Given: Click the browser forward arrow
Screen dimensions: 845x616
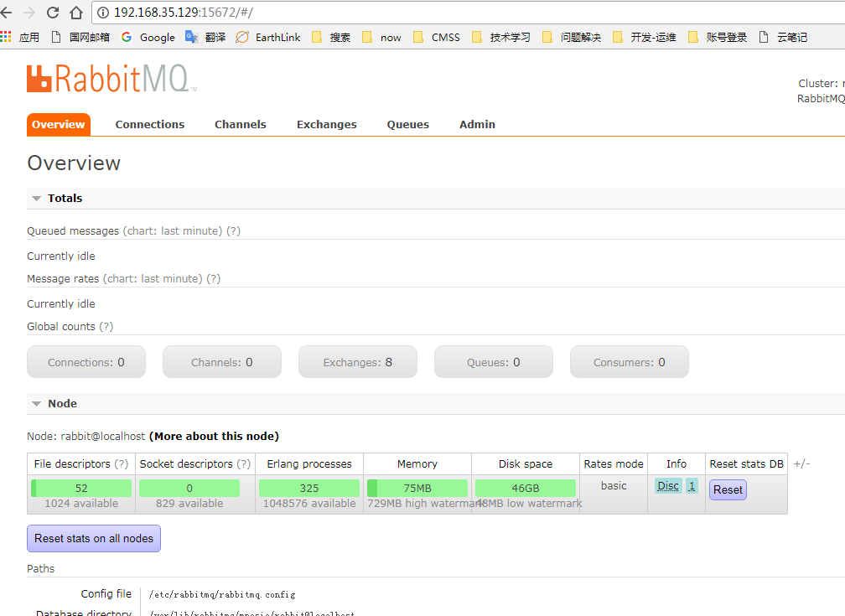Looking at the screenshot, I should [29, 13].
